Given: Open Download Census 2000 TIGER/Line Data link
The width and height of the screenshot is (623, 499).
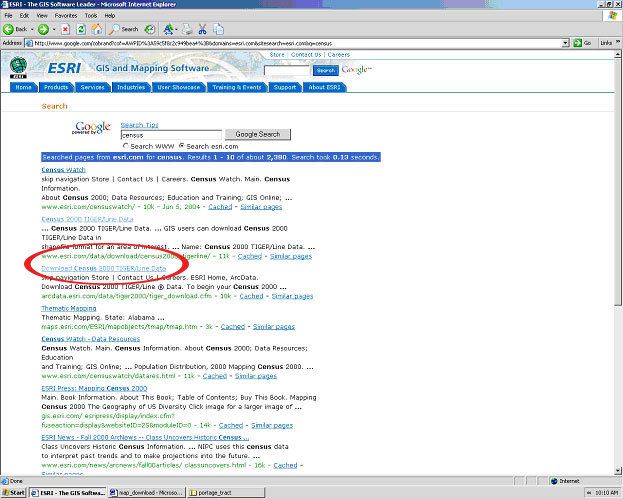Looking at the screenshot, I should [x=104, y=268].
